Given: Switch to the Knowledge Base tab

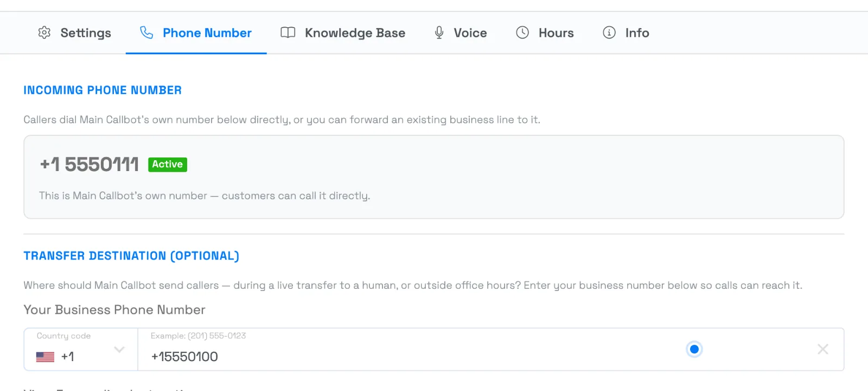Looking at the screenshot, I should click(343, 33).
